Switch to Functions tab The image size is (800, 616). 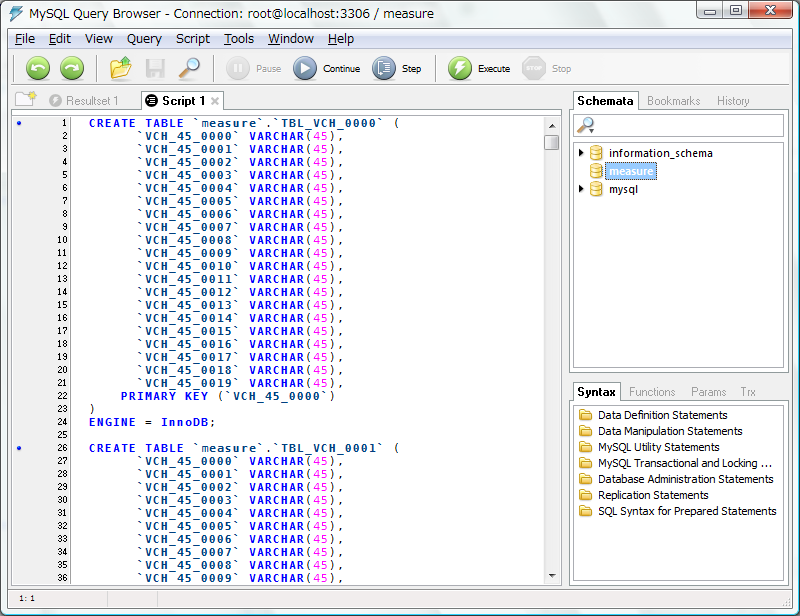point(652,392)
